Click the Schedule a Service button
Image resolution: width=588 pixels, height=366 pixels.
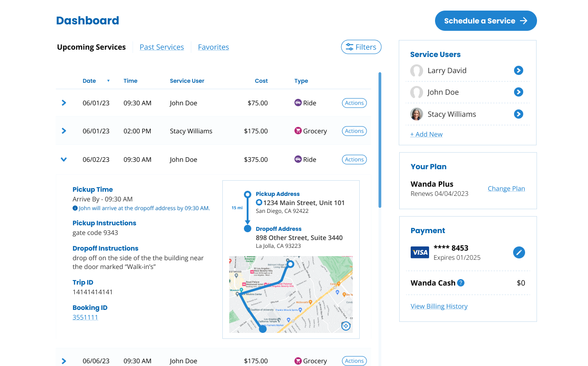click(486, 21)
